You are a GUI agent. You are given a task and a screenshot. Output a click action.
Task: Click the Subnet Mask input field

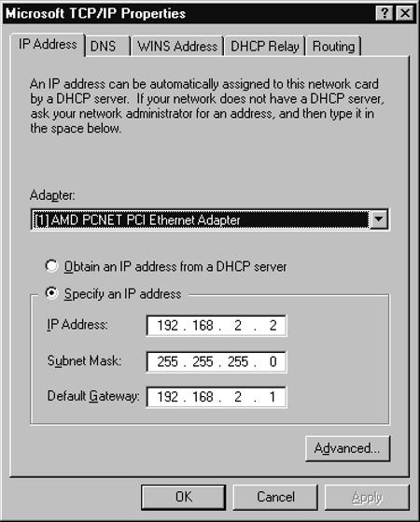217,361
